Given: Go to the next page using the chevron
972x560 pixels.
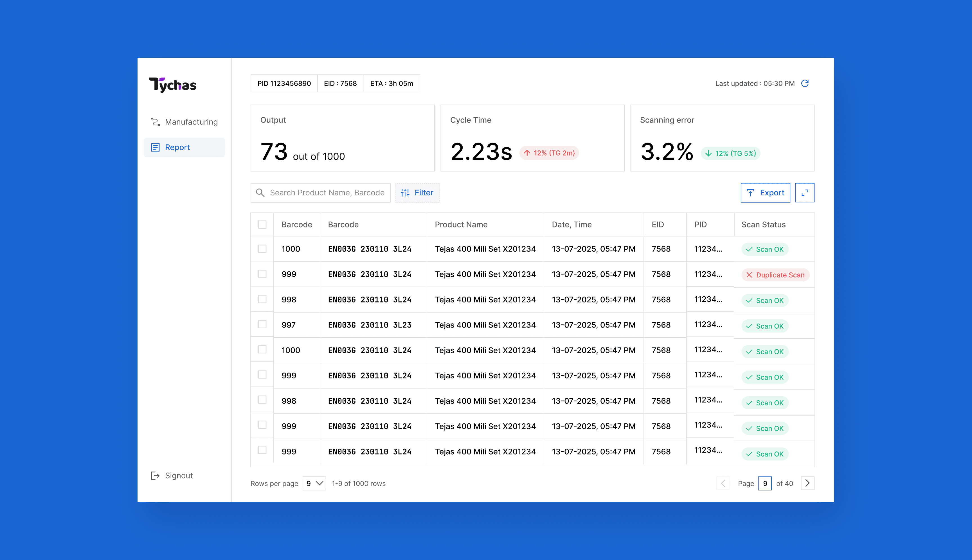Looking at the screenshot, I should point(807,483).
